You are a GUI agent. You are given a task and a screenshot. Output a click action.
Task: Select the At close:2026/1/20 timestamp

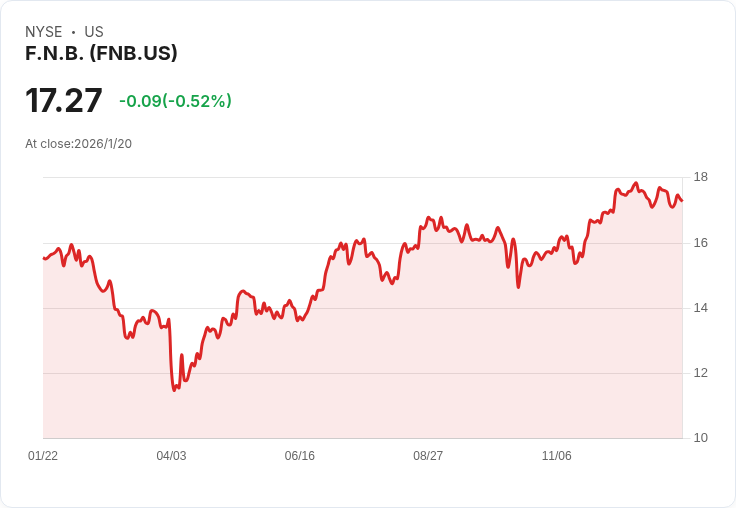78,143
